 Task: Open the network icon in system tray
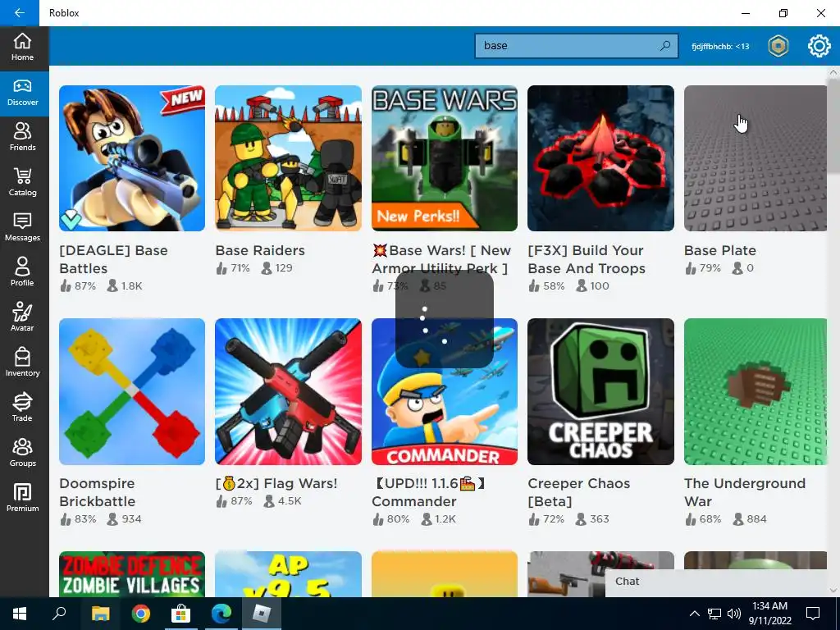click(x=714, y=614)
